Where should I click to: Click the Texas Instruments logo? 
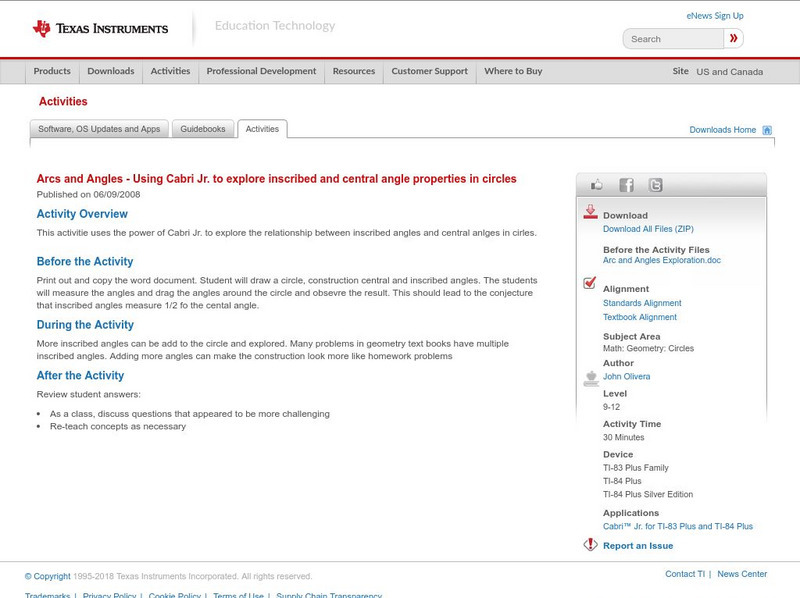pyautogui.click(x=100, y=29)
